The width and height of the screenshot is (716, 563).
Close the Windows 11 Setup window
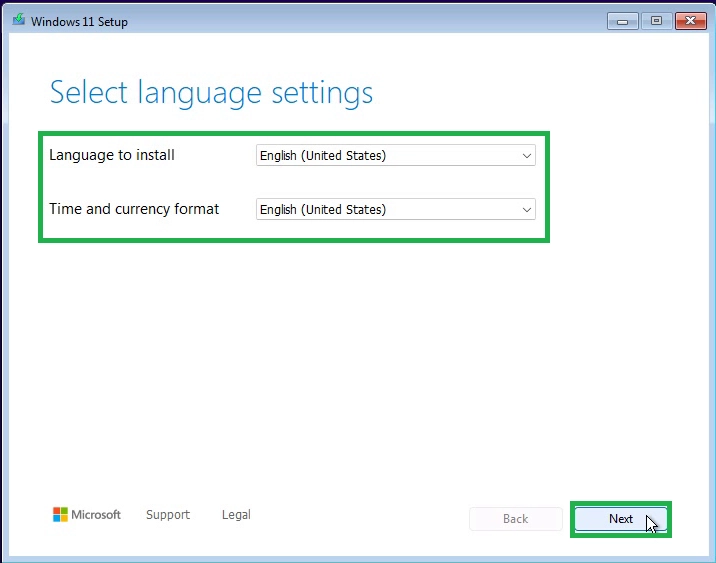click(x=690, y=21)
